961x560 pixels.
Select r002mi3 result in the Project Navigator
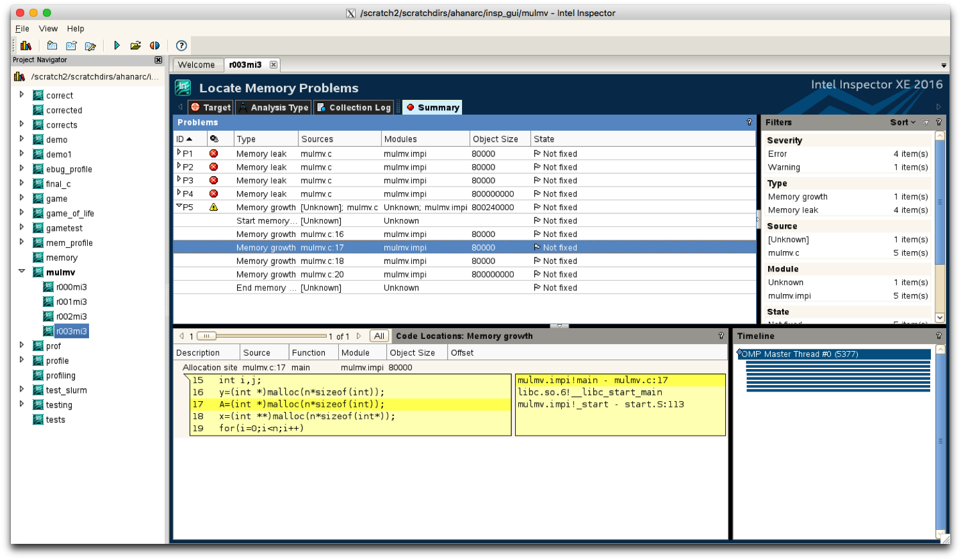coord(70,316)
